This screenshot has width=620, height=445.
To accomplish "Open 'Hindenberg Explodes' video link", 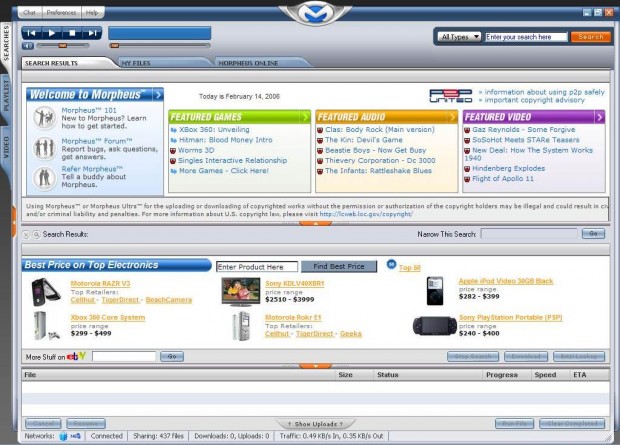I will [x=508, y=169].
